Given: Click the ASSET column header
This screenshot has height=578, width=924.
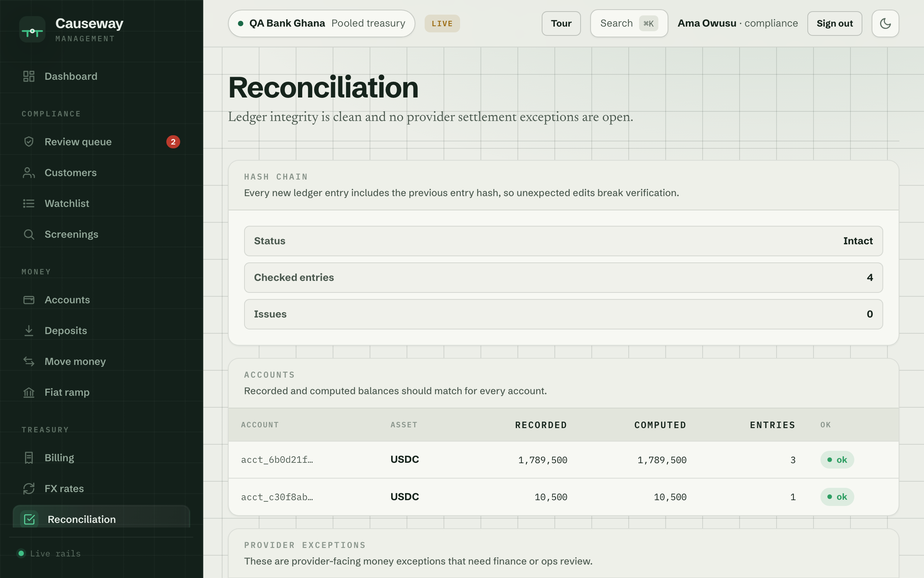Looking at the screenshot, I should pyautogui.click(x=404, y=425).
